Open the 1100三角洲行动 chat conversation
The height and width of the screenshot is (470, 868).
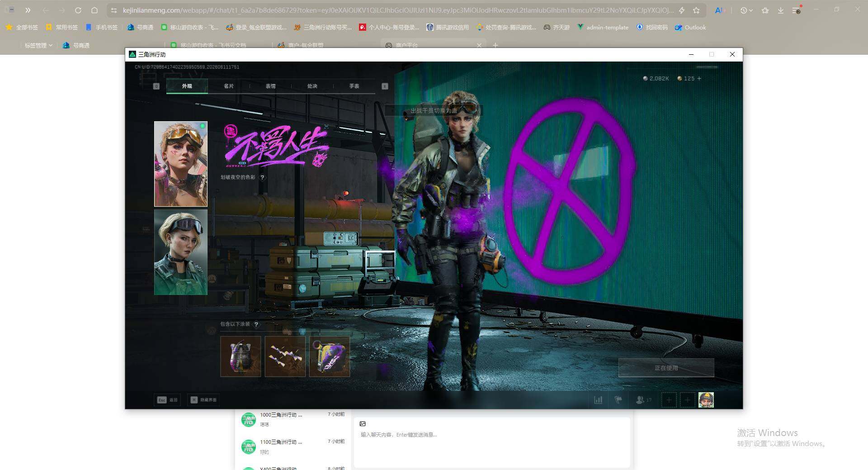tap(293, 446)
